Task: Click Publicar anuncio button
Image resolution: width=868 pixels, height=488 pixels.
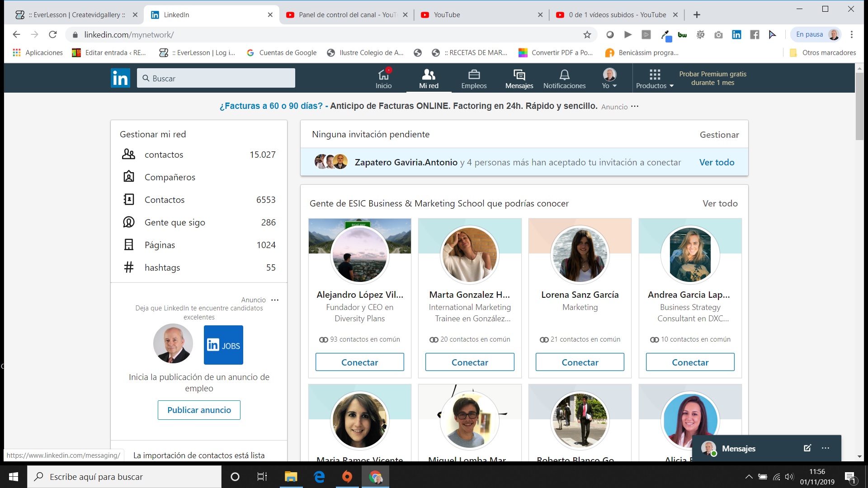Action: tap(199, 410)
